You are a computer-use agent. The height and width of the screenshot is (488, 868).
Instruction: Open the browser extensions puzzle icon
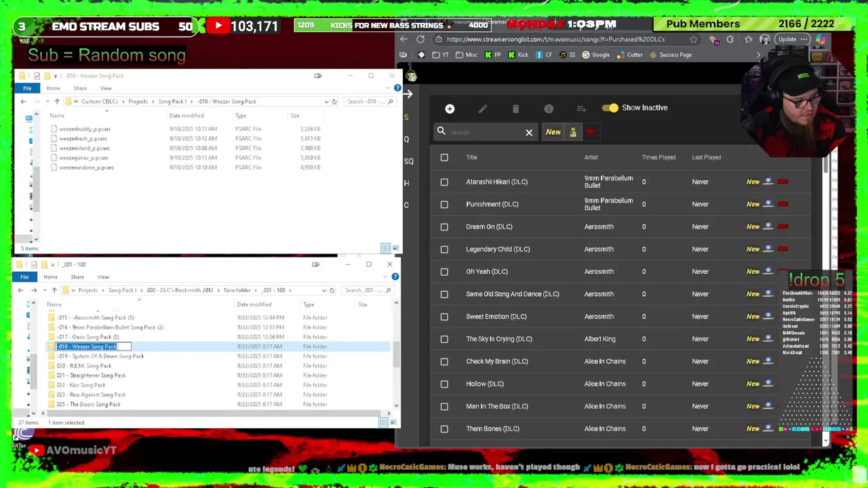coord(730,39)
